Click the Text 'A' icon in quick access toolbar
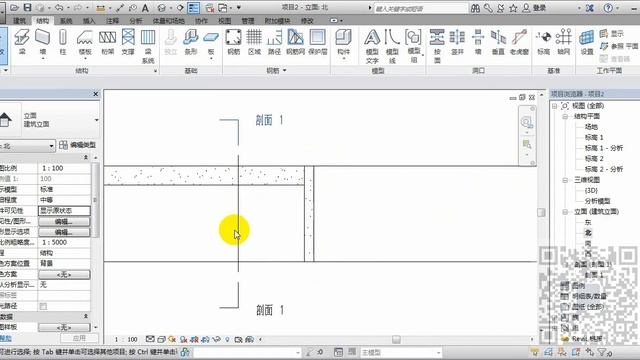This screenshot has height=360, width=640. 145,8
